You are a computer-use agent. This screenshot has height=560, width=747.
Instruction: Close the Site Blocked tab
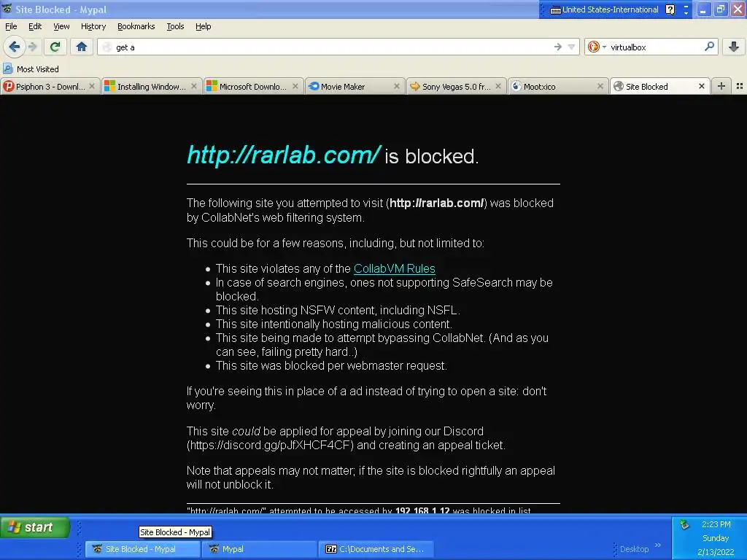pos(702,86)
